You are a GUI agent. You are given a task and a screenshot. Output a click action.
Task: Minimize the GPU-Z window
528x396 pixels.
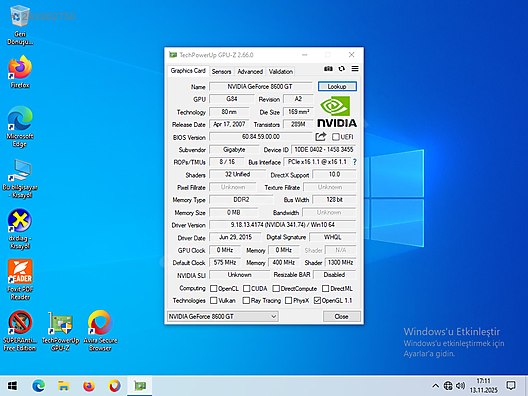(x=305, y=55)
